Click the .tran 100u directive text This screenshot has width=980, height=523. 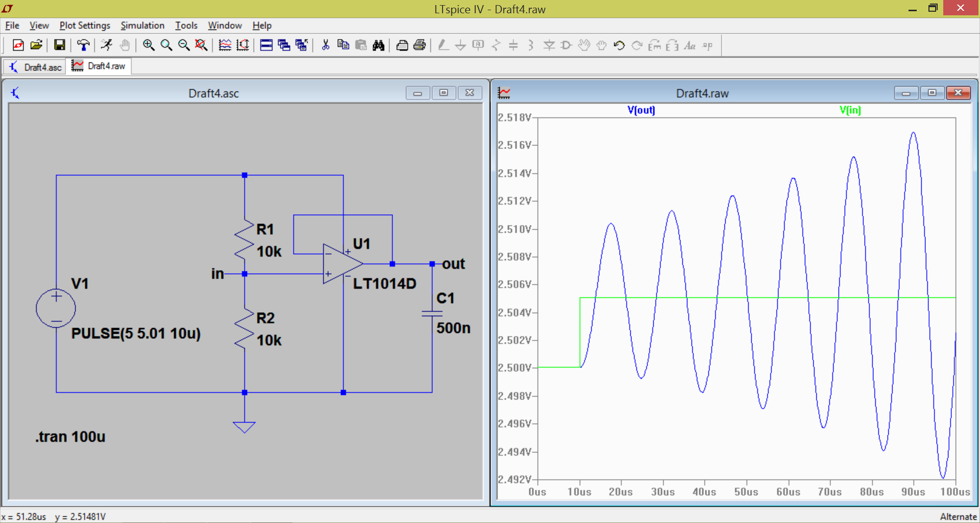[70, 437]
